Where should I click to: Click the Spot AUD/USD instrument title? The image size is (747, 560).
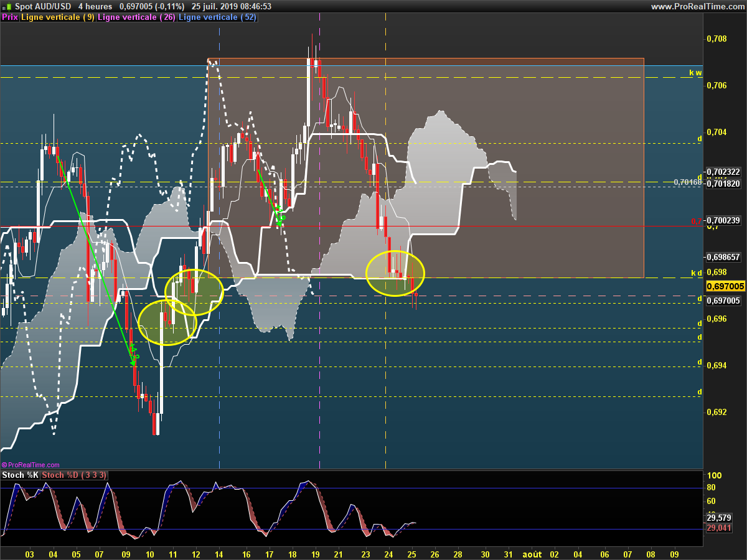(x=42, y=6)
